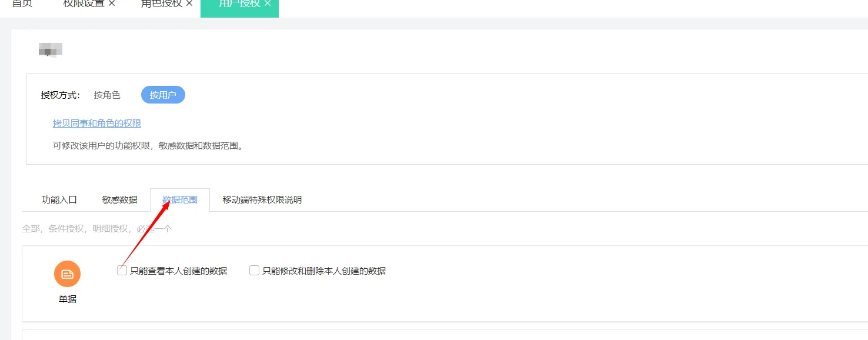Click the 授权方式 label

click(x=61, y=95)
